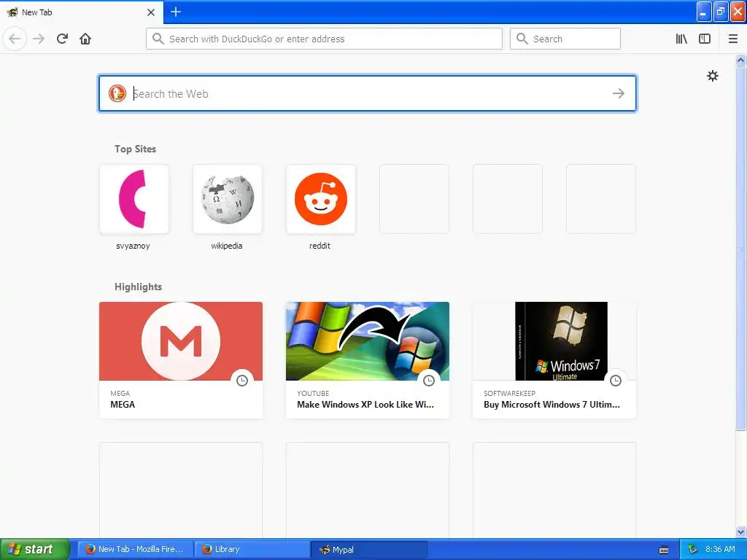This screenshot has width=747, height=560.
Task: Click scrollbar down arrow
Action: click(x=740, y=532)
